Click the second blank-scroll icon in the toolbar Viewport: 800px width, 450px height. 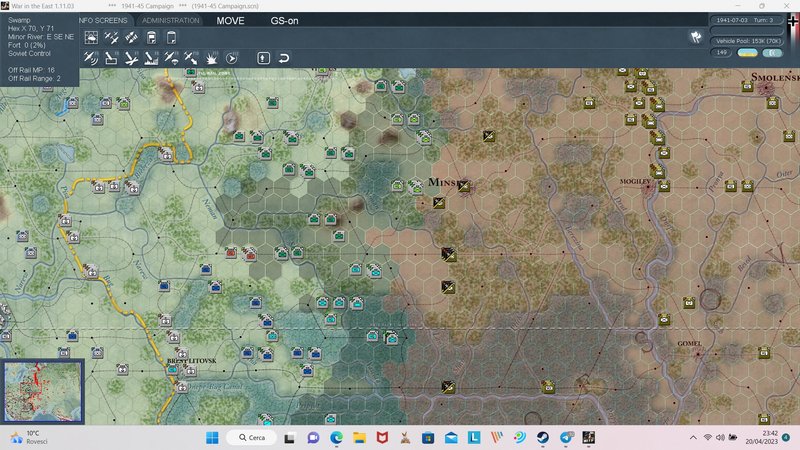pos(171,37)
